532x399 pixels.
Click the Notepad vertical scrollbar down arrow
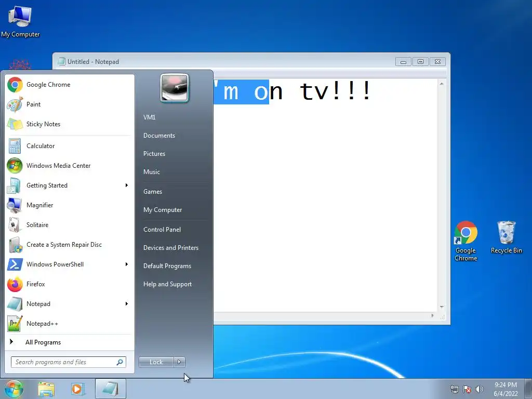(442, 307)
